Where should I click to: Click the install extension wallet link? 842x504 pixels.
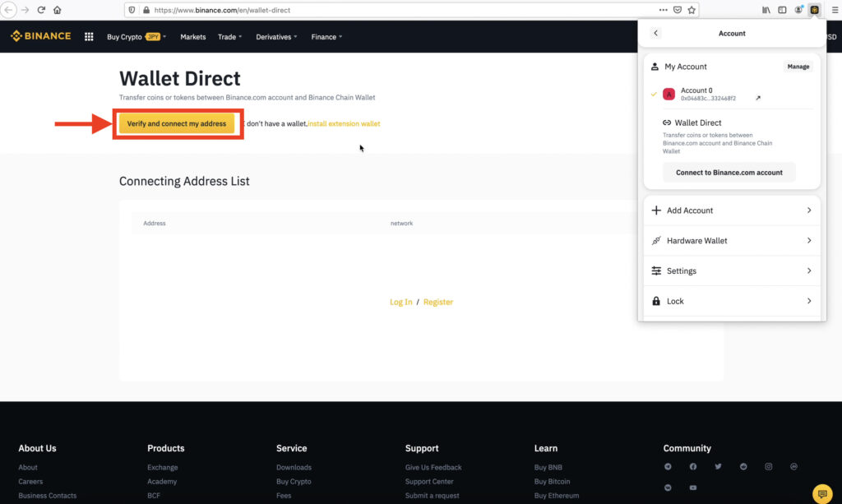[x=344, y=123]
